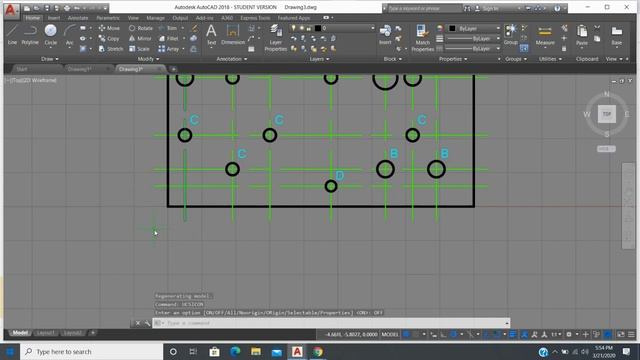
Task: Open the Home ribbon tab
Action: tap(32, 18)
